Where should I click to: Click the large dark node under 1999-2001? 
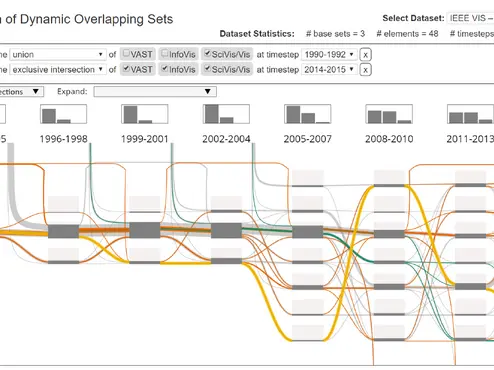[x=145, y=230]
